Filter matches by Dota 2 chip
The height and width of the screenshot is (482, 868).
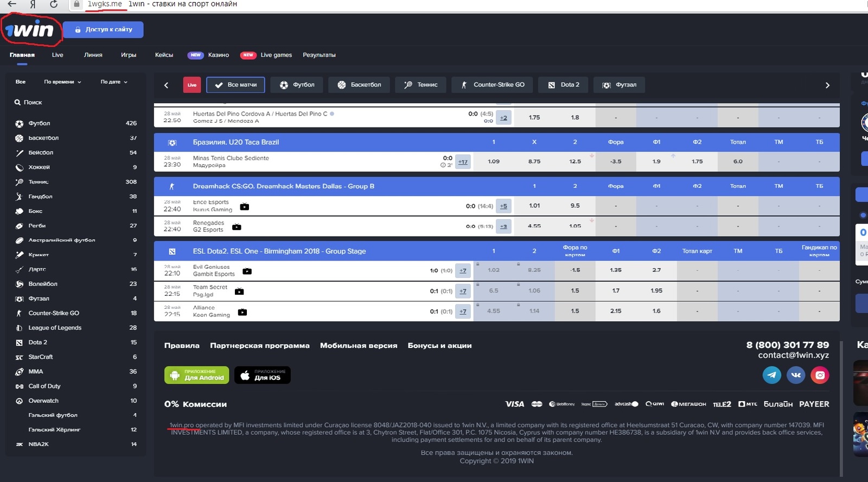(x=564, y=85)
